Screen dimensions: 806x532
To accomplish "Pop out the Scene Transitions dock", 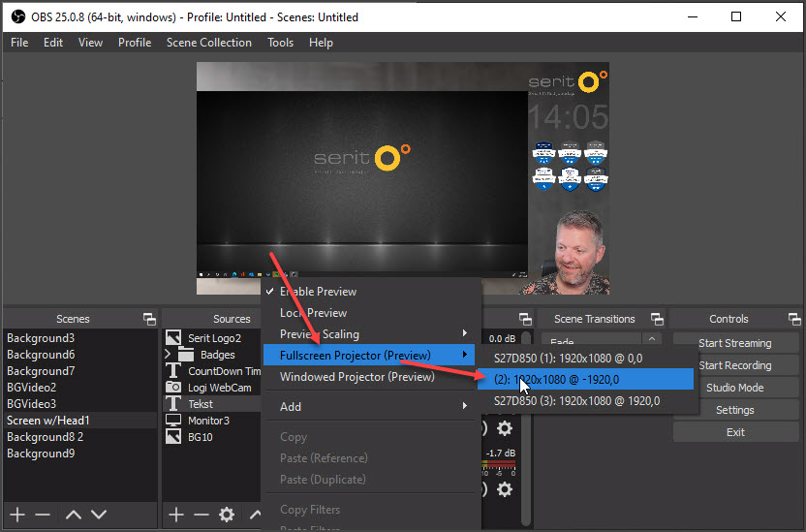I will (657, 319).
